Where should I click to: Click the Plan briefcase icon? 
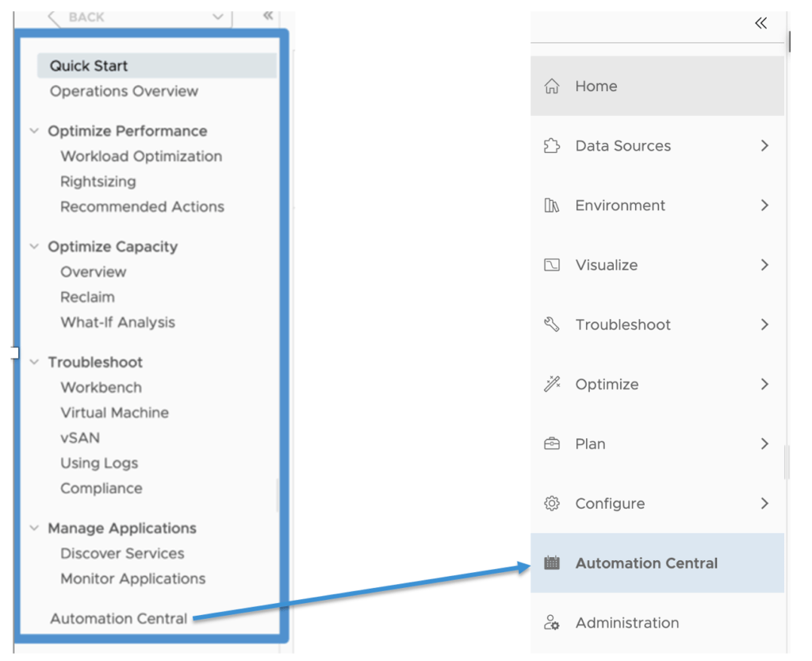(552, 444)
